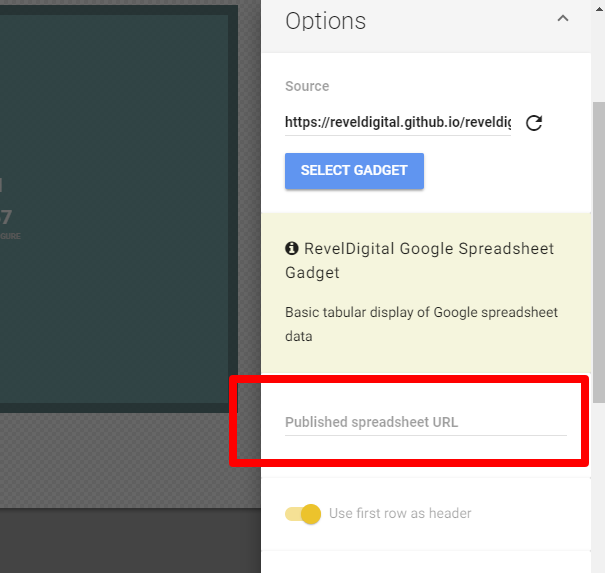This screenshot has height=573, width=605.
Task: Click the SELECT GADGET button
Action: click(354, 171)
